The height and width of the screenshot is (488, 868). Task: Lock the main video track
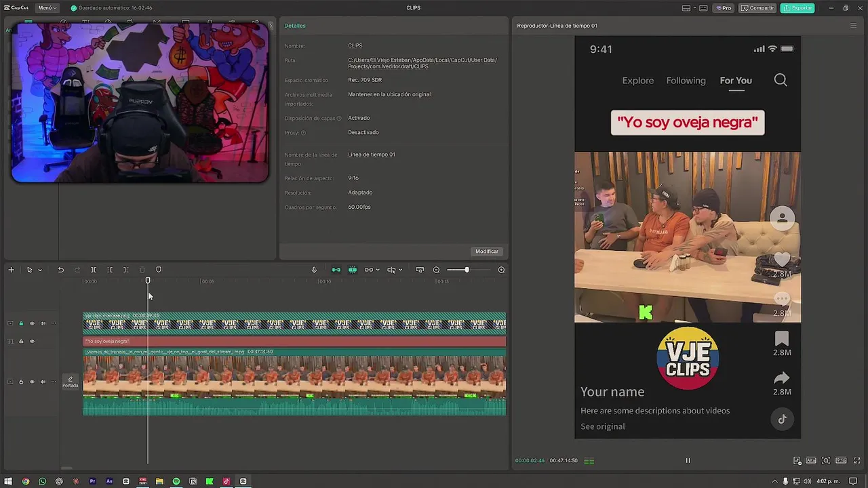point(21,382)
